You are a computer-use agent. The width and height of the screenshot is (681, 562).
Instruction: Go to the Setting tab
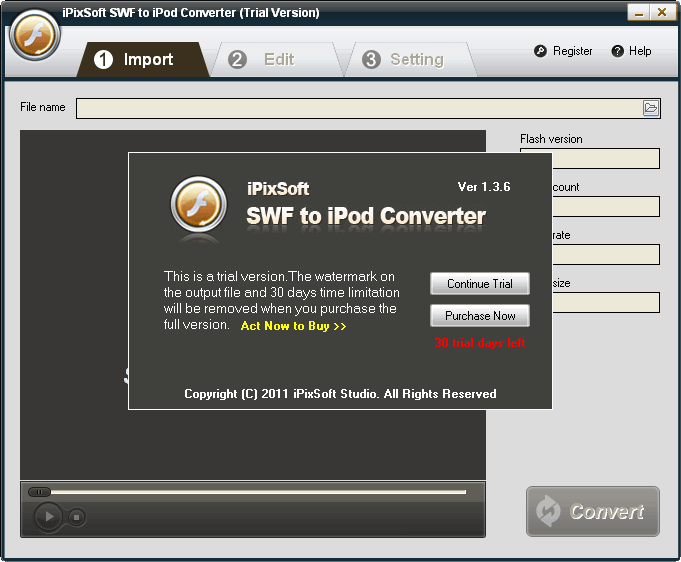[410, 60]
